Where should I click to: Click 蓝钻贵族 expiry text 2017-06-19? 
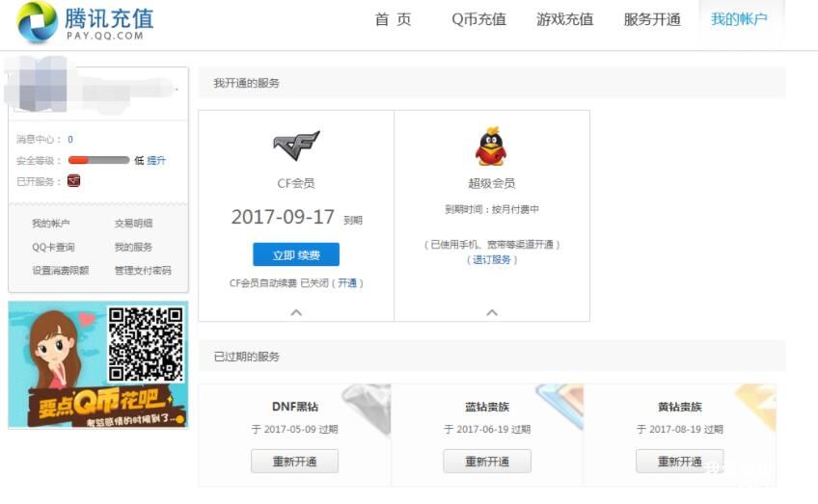[x=487, y=430]
